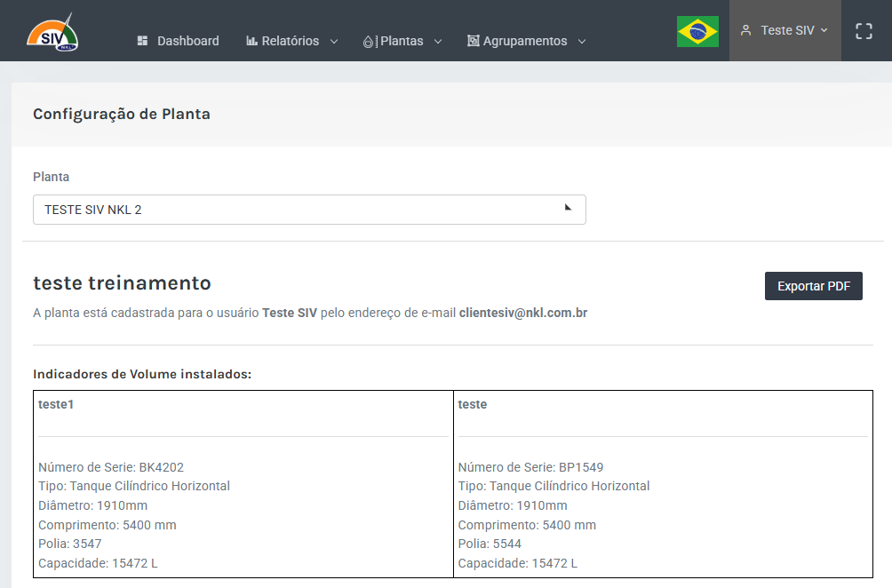Image resolution: width=892 pixels, height=588 pixels.
Task: Click the second indicator's name teste
Action: (x=472, y=404)
